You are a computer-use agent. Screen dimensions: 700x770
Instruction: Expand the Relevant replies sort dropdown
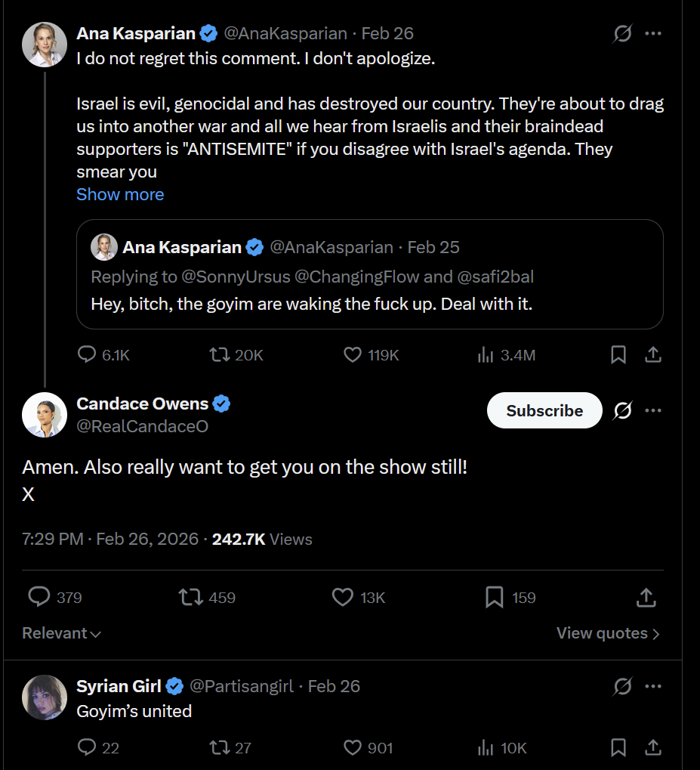click(x=62, y=633)
